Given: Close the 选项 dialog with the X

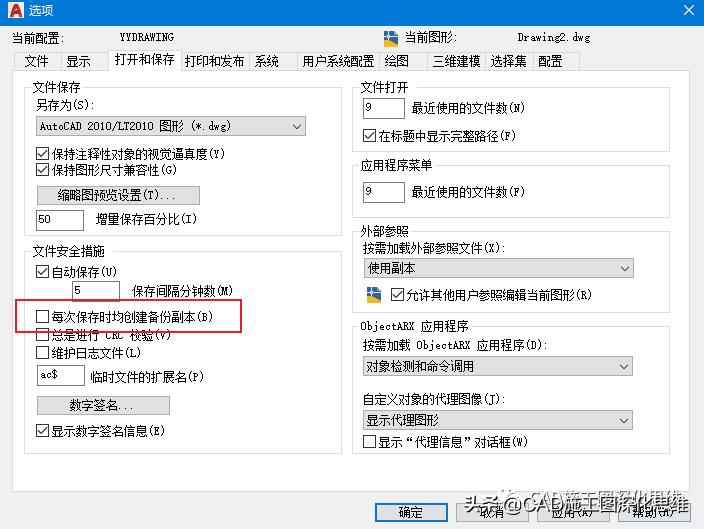Looking at the screenshot, I should [x=689, y=10].
